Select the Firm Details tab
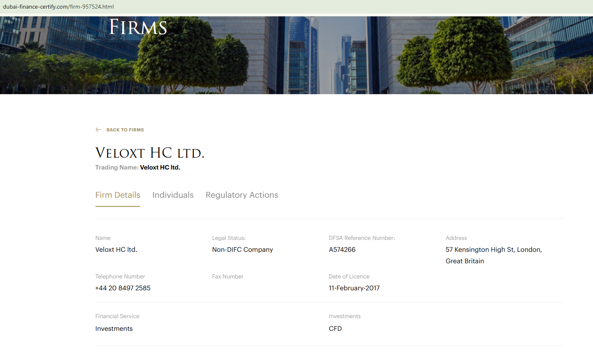Screen dimensions: 593x364 [x=118, y=195]
